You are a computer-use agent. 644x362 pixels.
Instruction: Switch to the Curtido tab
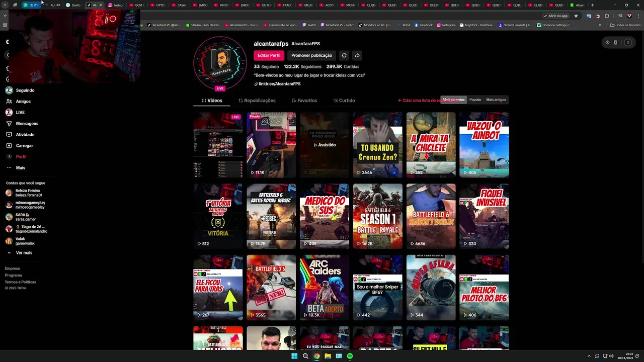coord(344,101)
